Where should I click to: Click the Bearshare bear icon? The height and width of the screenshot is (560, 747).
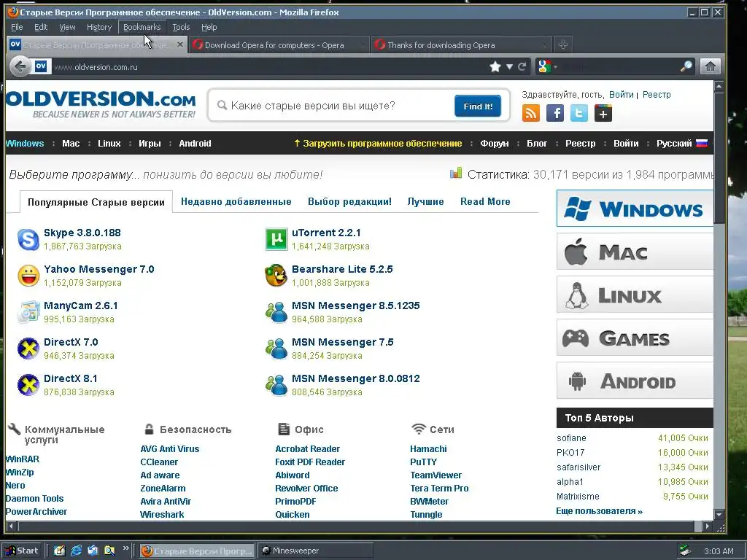[276, 276]
